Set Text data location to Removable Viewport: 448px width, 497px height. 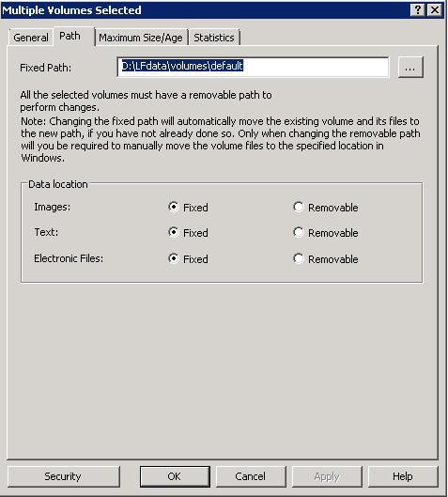[x=326, y=233]
